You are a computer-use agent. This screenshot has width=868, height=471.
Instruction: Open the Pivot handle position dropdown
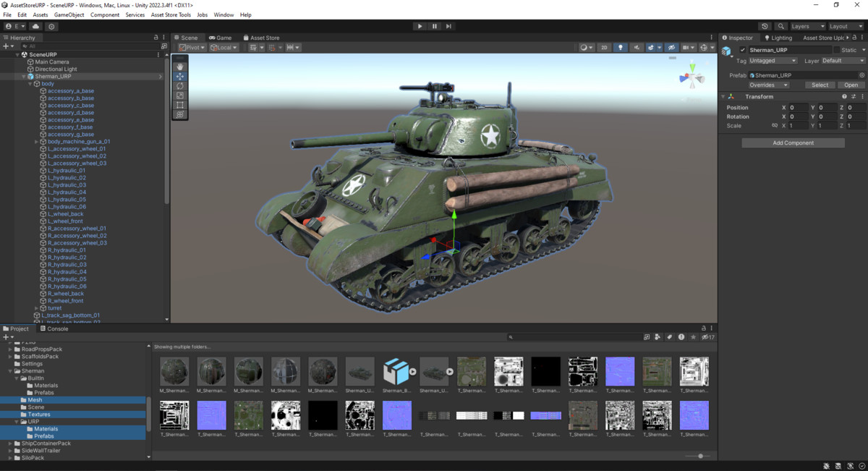(192, 48)
